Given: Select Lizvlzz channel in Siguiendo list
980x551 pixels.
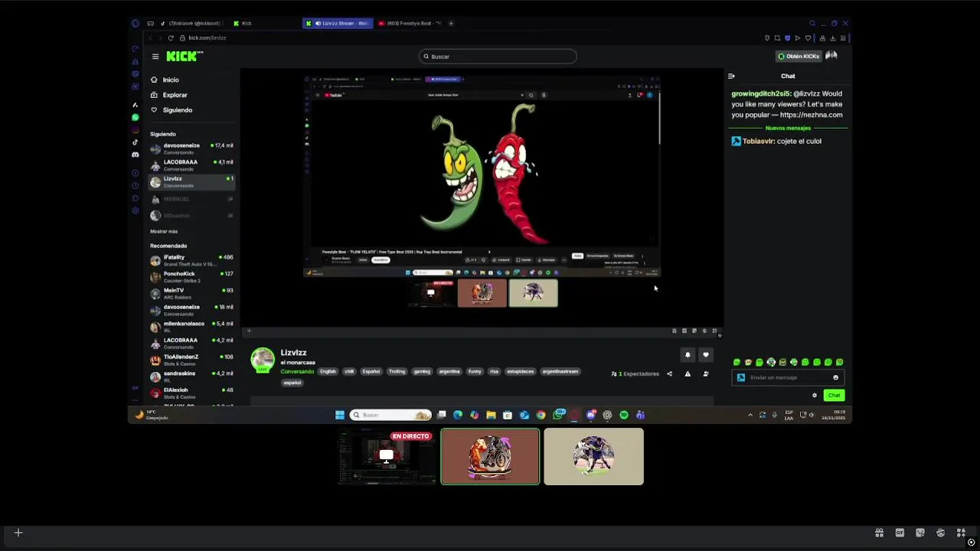Looking at the screenshot, I should click(191, 182).
